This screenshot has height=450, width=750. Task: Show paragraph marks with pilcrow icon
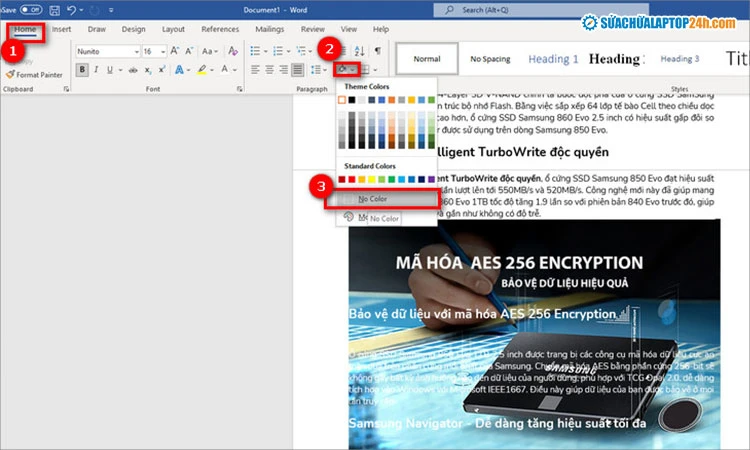377,50
